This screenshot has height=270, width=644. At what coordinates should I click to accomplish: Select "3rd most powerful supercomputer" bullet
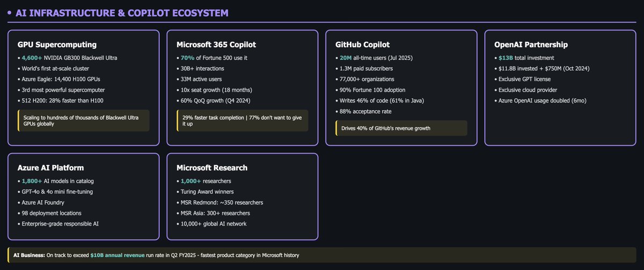(61, 90)
